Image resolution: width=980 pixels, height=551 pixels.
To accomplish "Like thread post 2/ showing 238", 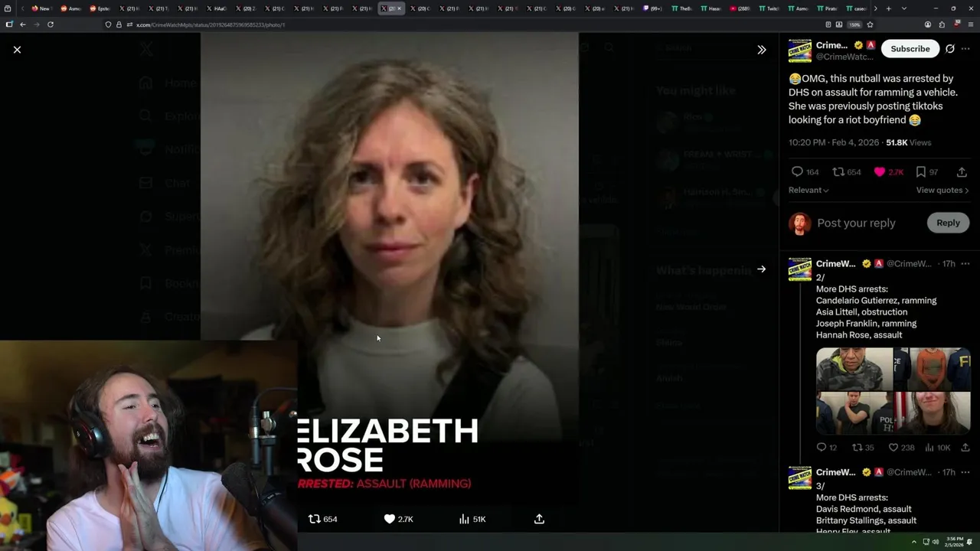I will coord(901,448).
